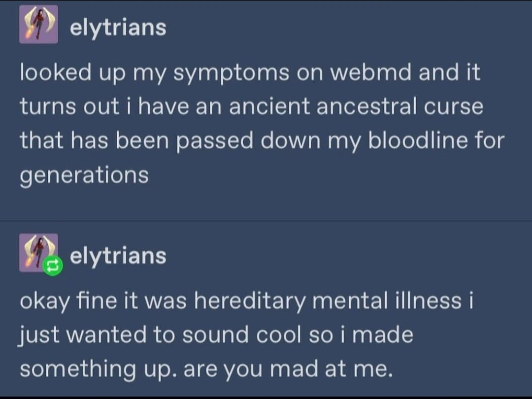532x399 pixels.
Task: Click the words "just wanted" in the reblog
Action: pyautogui.click(x=83, y=335)
